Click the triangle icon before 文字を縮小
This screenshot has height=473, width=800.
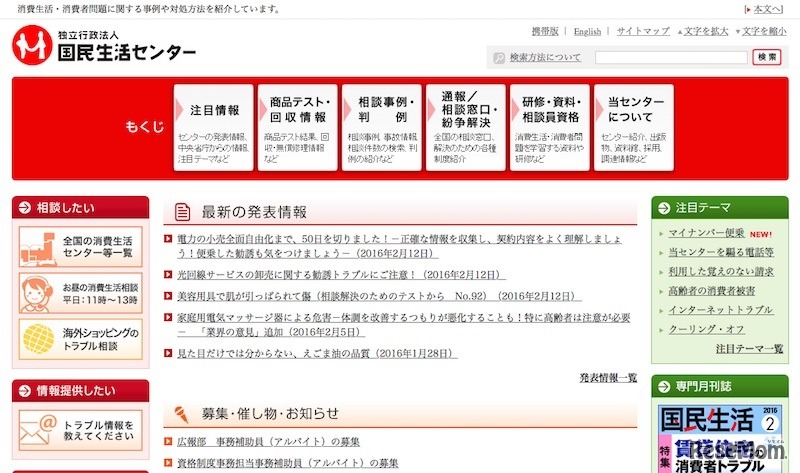point(738,32)
